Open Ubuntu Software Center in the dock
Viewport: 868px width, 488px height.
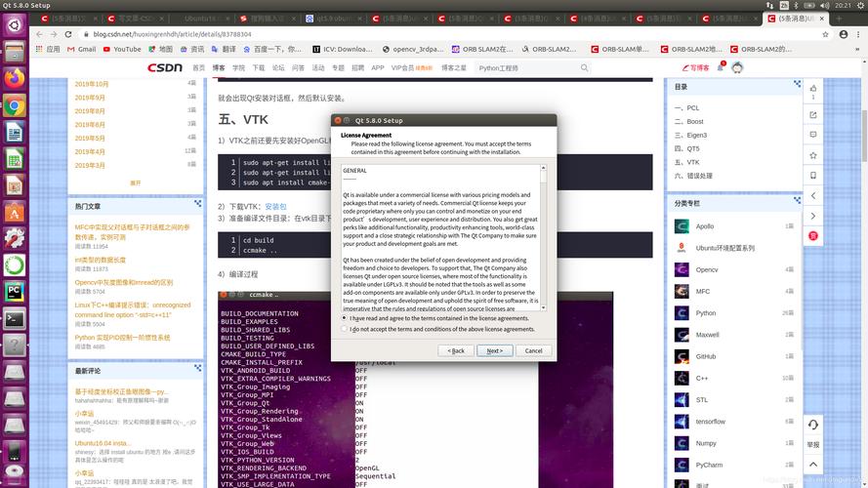(14, 213)
